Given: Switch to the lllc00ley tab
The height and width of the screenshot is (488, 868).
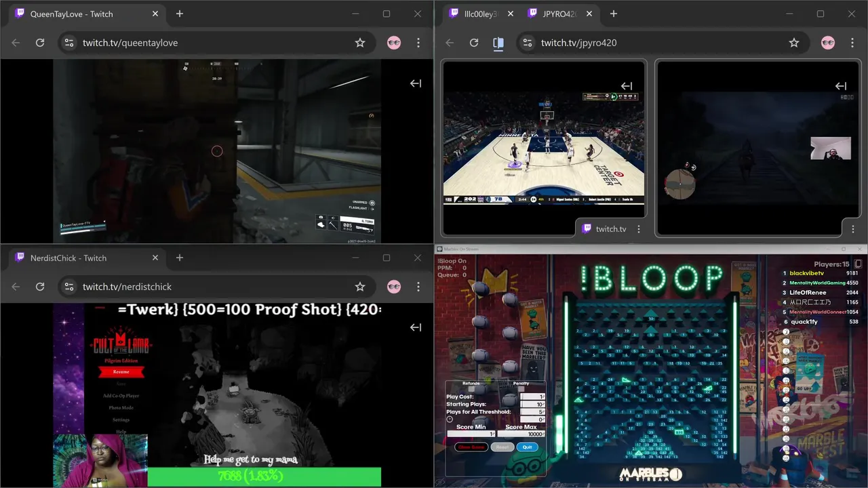Looking at the screenshot, I should pos(481,14).
